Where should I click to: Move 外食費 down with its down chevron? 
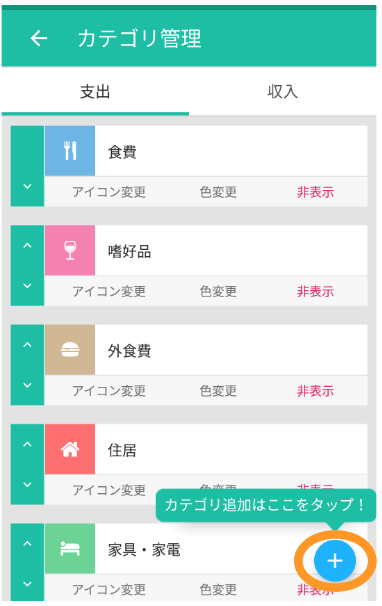click(x=27, y=385)
